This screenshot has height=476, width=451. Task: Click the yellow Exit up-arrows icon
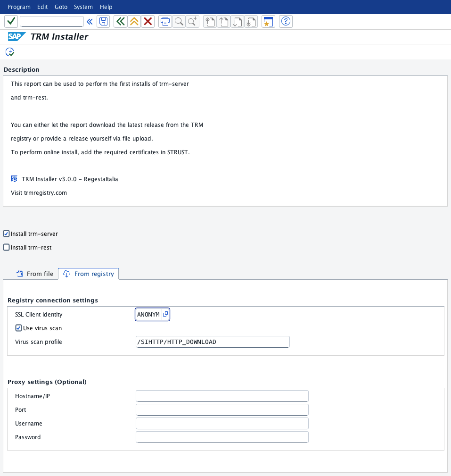point(134,21)
